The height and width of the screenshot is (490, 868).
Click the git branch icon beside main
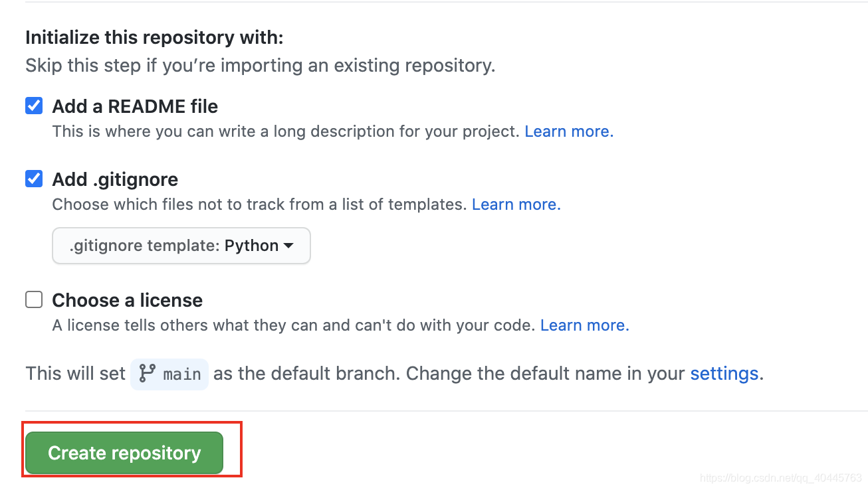147,374
